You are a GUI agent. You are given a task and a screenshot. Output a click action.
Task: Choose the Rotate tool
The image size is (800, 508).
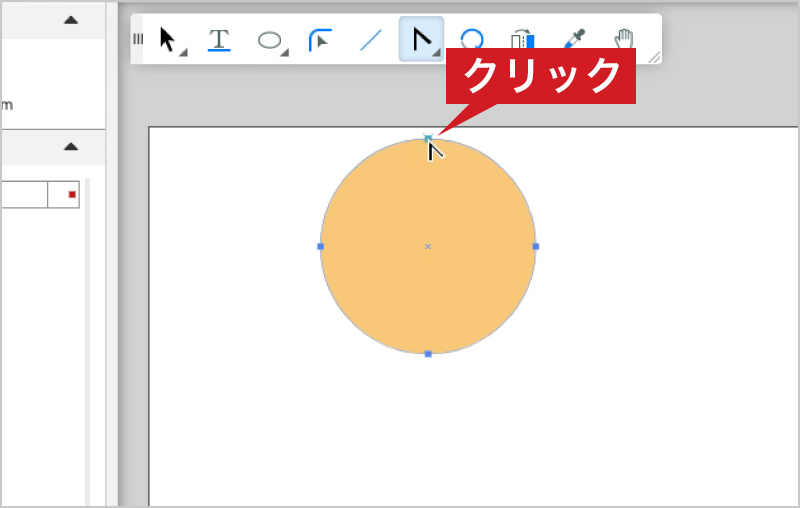(x=472, y=38)
